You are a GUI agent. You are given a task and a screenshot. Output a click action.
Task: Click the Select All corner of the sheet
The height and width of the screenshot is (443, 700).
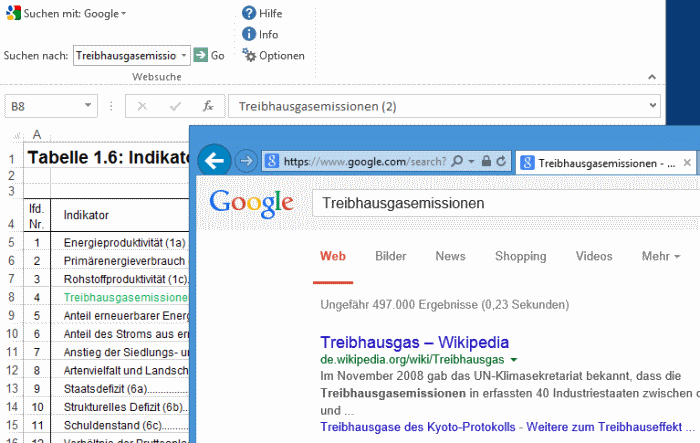17,135
